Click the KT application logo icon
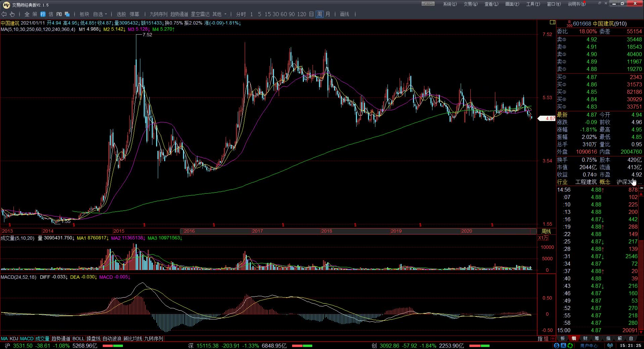 [x=6, y=5]
